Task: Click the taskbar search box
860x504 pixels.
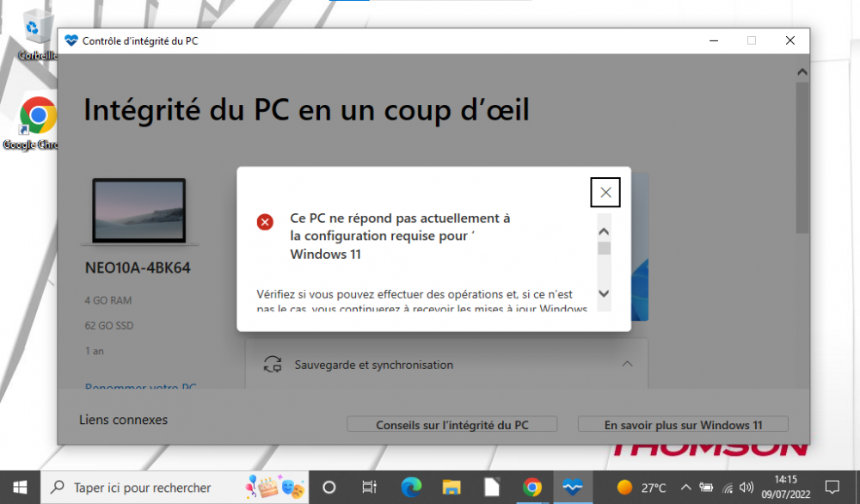Action: (175, 487)
